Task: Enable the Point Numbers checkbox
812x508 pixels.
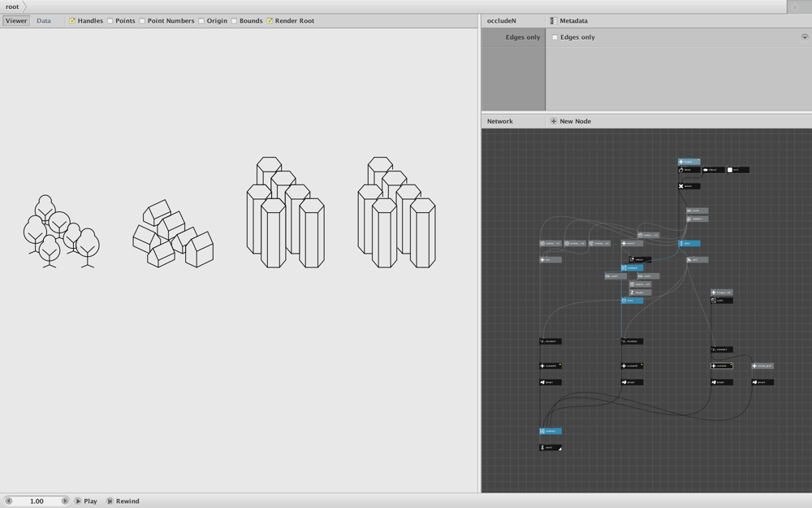Action: click(142, 21)
